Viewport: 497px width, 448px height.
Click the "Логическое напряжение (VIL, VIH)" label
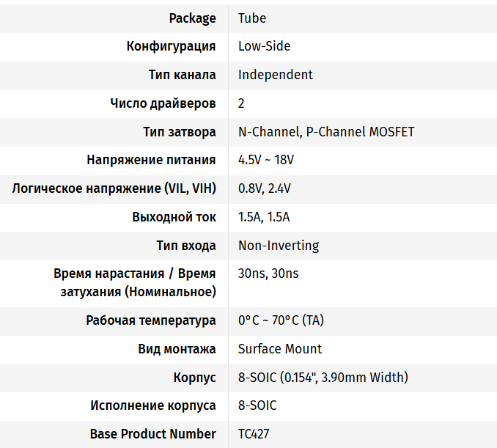(114, 188)
